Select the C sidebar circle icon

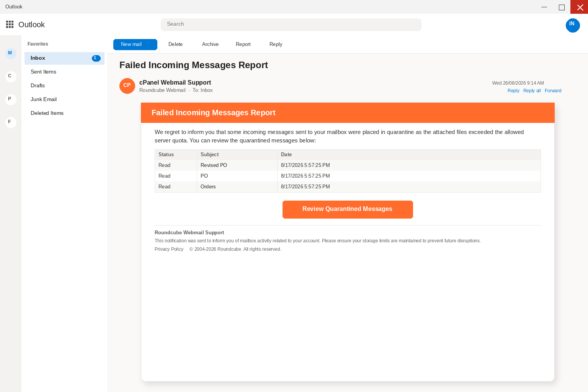click(x=11, y=77)
